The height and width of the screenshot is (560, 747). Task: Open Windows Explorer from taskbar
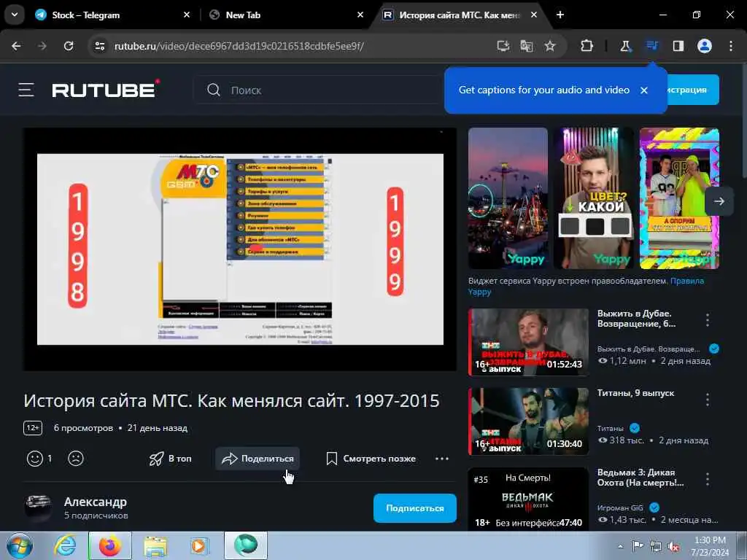tap(155, 545)
